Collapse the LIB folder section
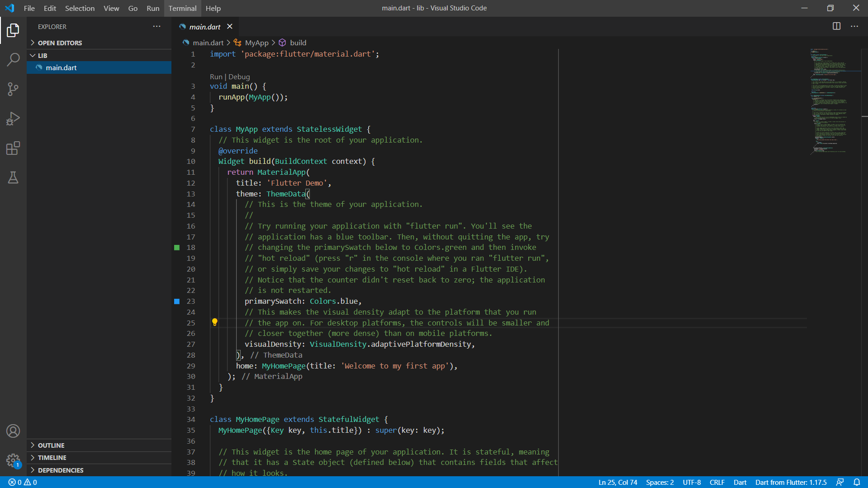 (x=99, y=55)
